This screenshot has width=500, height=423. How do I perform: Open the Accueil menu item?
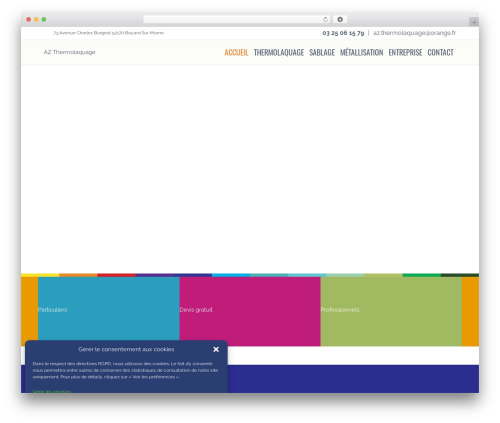point(236,52)
